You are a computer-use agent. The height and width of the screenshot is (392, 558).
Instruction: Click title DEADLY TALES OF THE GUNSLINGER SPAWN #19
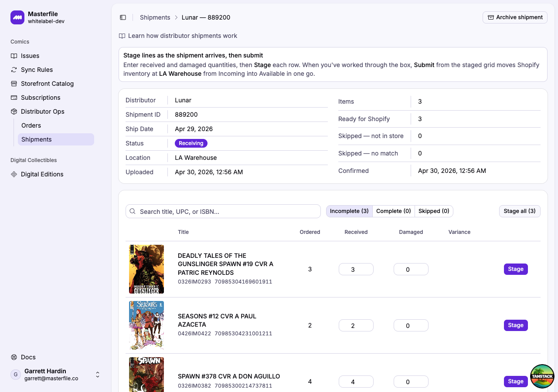(225, 264)
